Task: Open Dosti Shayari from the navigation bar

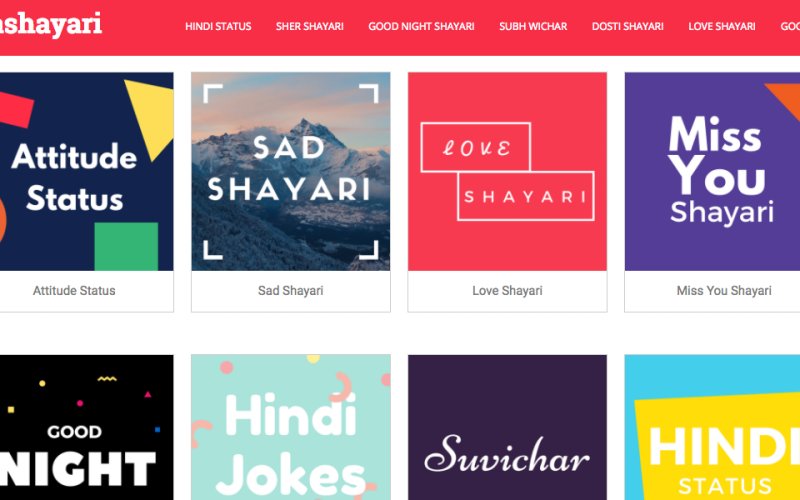Action: (x=628, y=27)
